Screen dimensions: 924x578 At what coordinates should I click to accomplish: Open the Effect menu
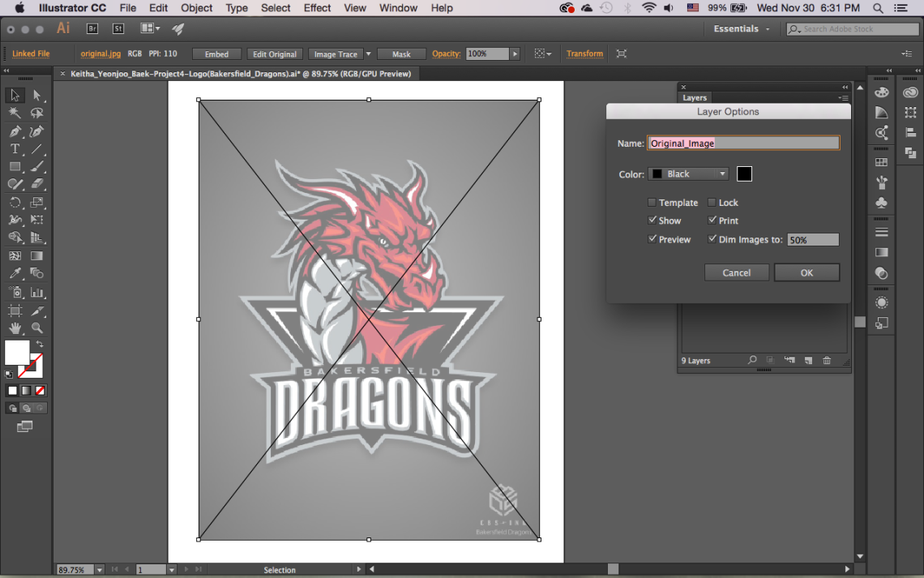point(317,7)
